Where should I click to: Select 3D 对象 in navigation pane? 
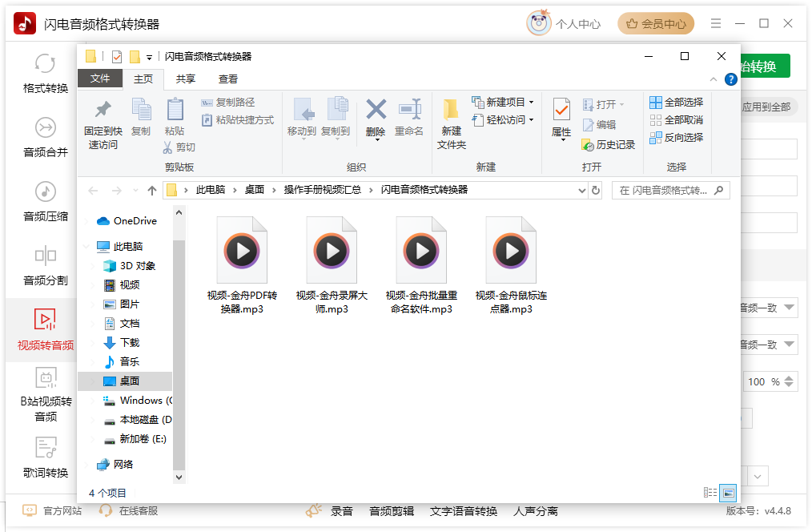130,266
